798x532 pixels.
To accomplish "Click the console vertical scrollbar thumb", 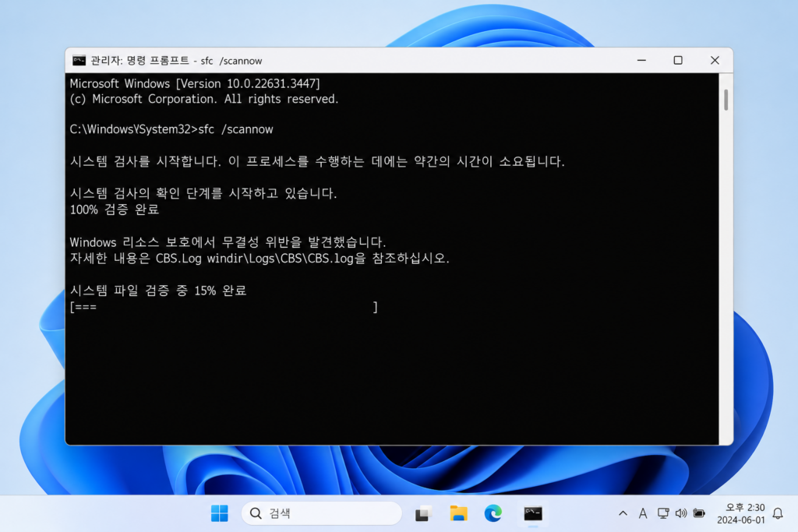I will [x=726, y=100].
